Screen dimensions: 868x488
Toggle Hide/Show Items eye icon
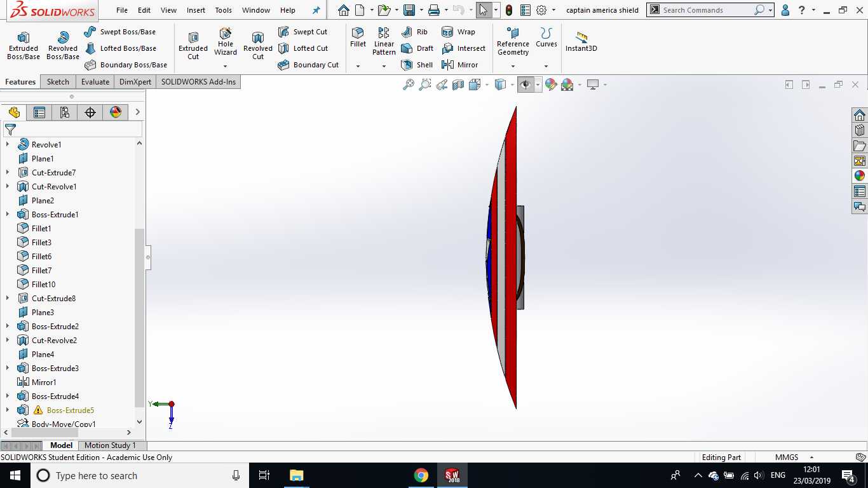pos(526,85)
